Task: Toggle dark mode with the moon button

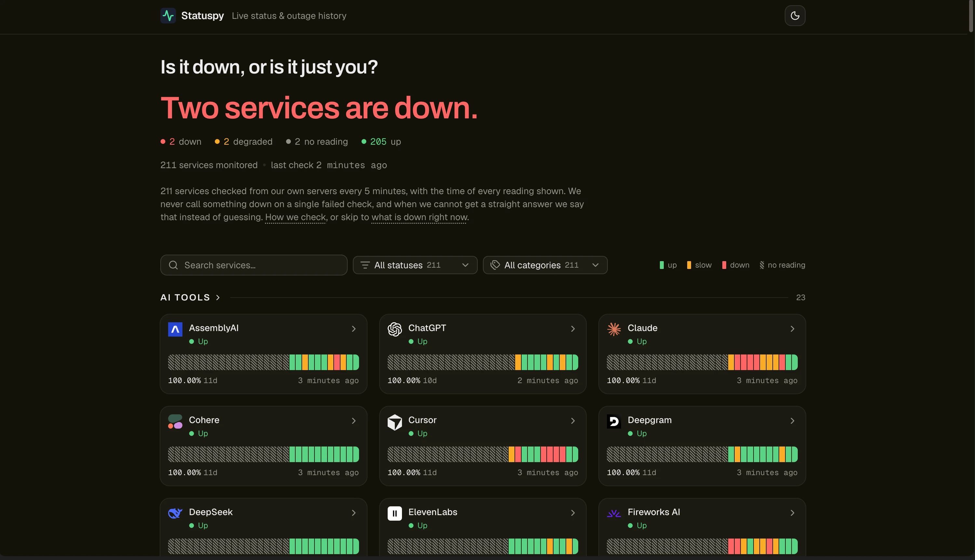Action: point(795,16)
